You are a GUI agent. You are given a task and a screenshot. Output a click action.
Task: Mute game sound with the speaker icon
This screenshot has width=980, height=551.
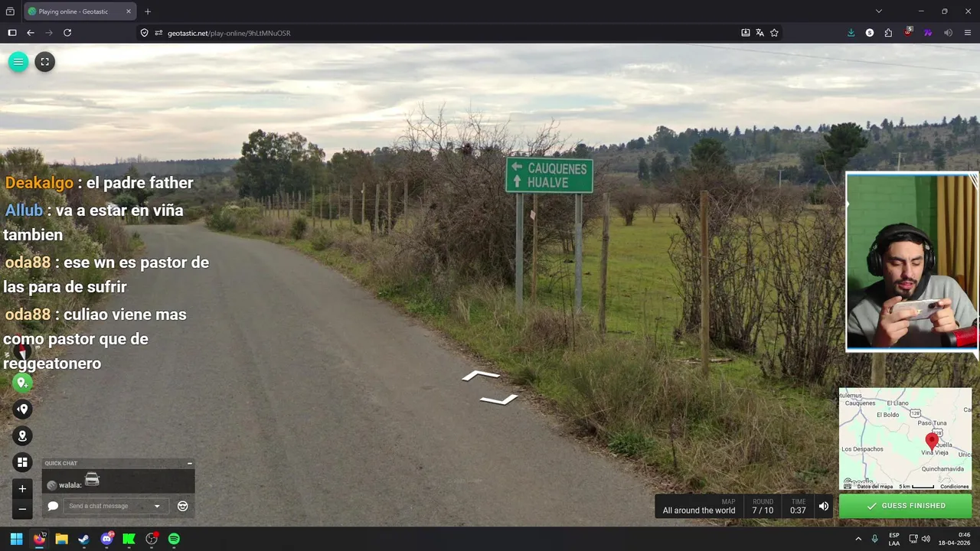(824, 506)
